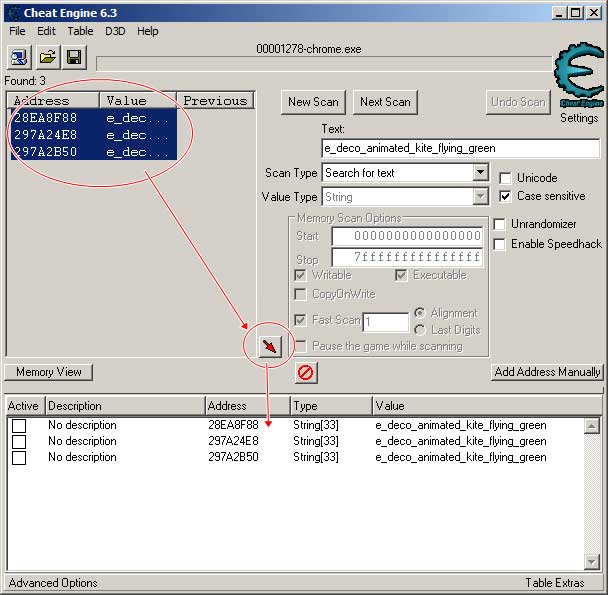This screenshot has height=595, width=608.
Task: Click the Cheat Engine logo for settings
Action: (580, 74)
